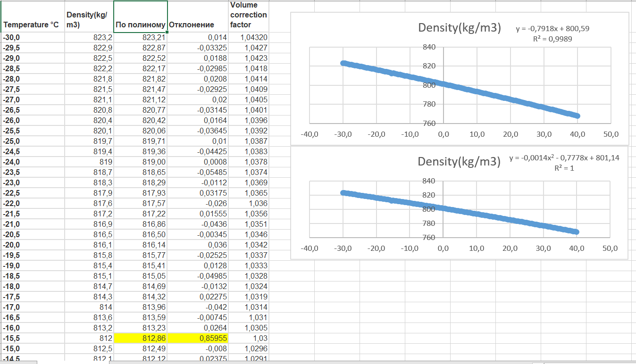
Task: Select the density cell containing 823,2
Action: (x=88, y=38)
